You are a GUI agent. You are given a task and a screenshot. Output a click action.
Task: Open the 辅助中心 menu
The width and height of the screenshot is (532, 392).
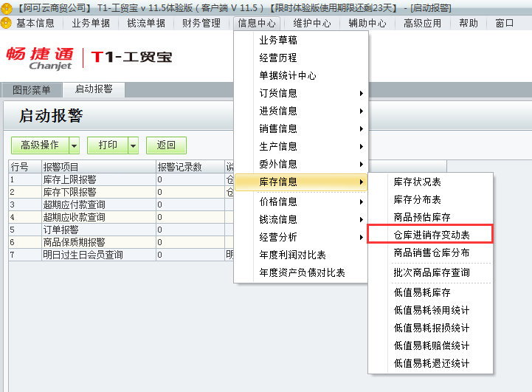coord(367,23)
